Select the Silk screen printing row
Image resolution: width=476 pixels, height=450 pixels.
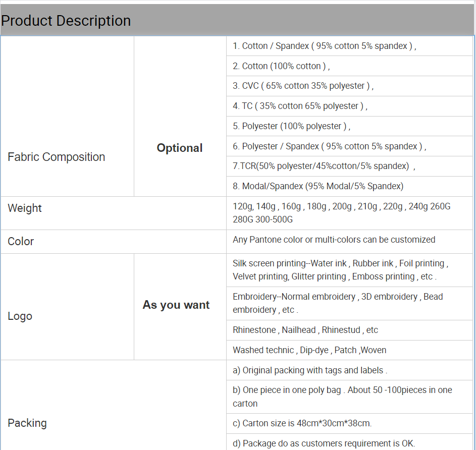click(340, 270)
